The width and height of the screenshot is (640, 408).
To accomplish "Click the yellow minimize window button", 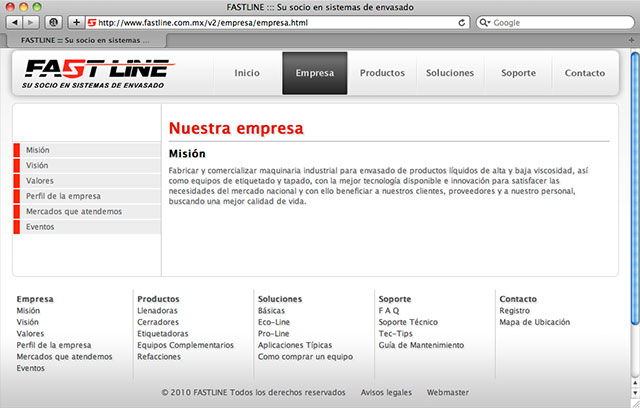I will (x=24, y=7).
